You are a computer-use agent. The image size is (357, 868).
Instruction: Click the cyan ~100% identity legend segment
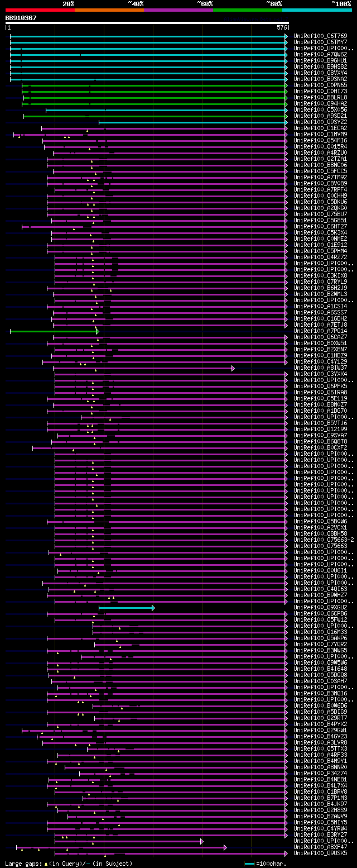[316, 9]
